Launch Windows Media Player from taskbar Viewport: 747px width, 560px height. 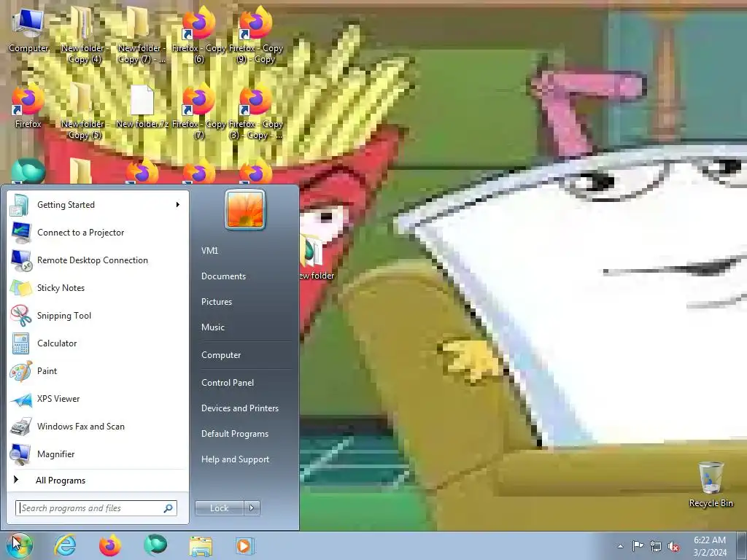(x=245, y=545)
